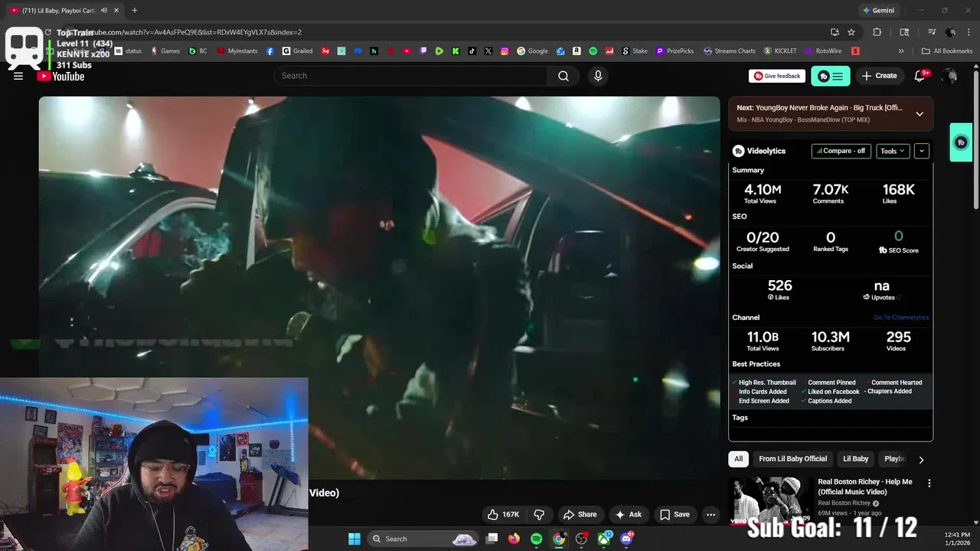Save video to a playlist

pyautogui.click(x=675, y=514)
